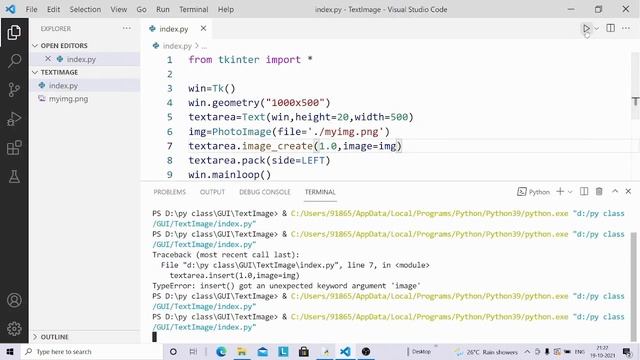640x360 pixels.
Task: Open the Explorer view in activity bar
Action: pos(14,32)
